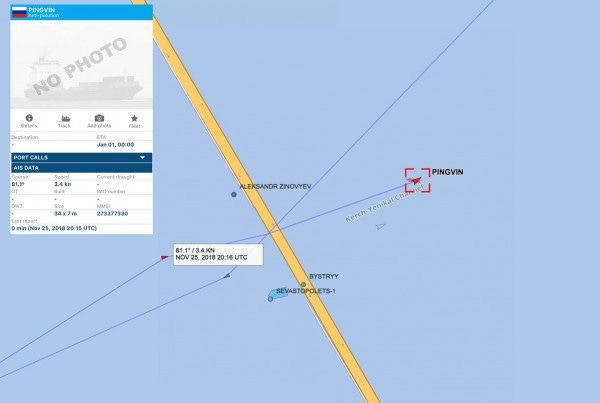Click the PINGVIN map label
The image size is (600, 403).
click(x=448, y=172)
